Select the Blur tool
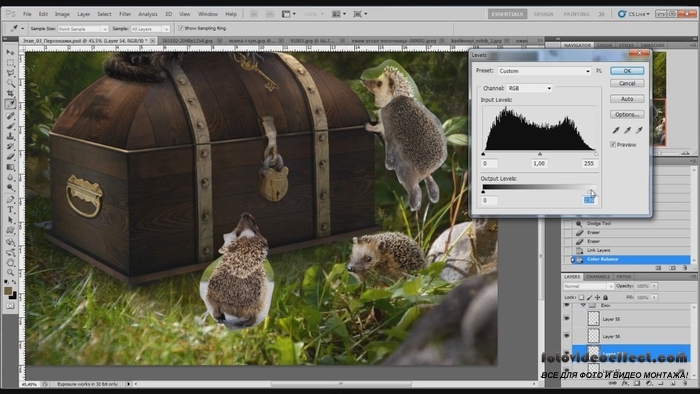700x394 pixels. (x=10, y=177)
